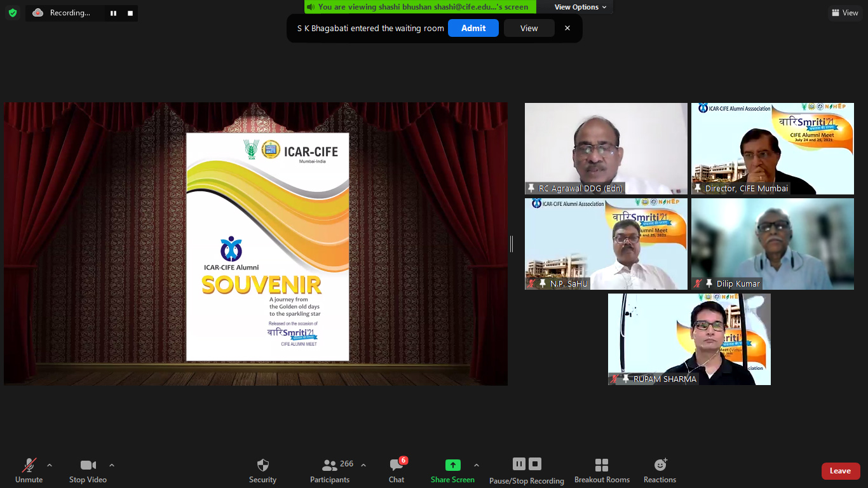Expand audio options arrow beside Unmute
The height and width of the screenshot is (488, 868).
pos(50,465)
